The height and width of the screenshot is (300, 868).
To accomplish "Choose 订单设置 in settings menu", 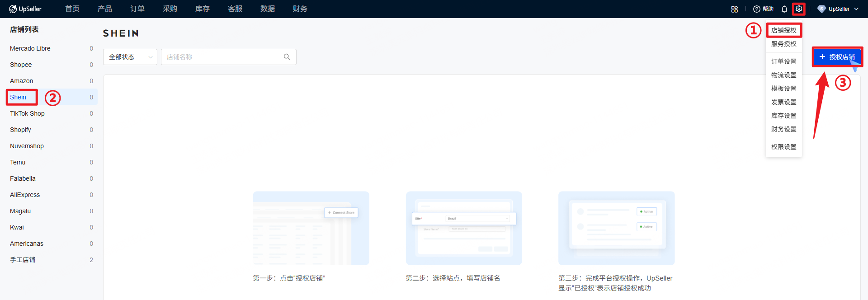I will click(784, 61).
